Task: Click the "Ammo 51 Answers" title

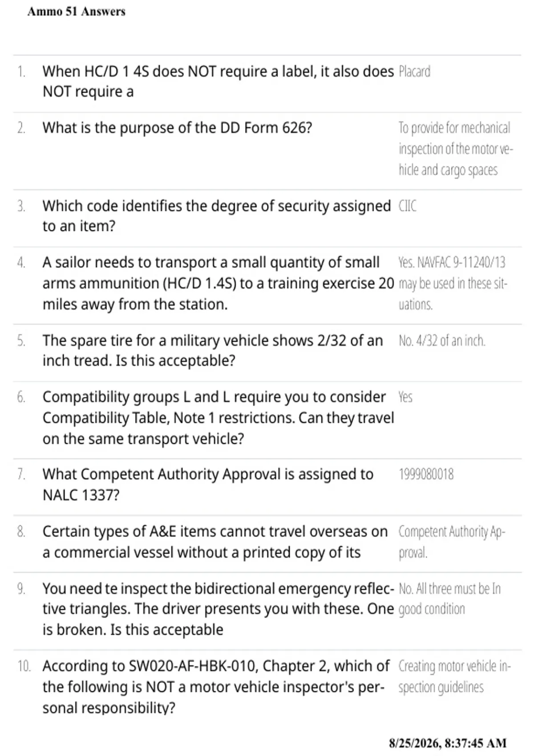Action: pos(77,12)
